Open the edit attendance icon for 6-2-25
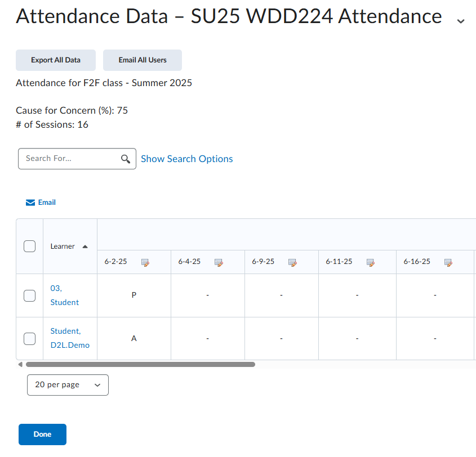Screen dimensions: 476x457 (145, 263)
